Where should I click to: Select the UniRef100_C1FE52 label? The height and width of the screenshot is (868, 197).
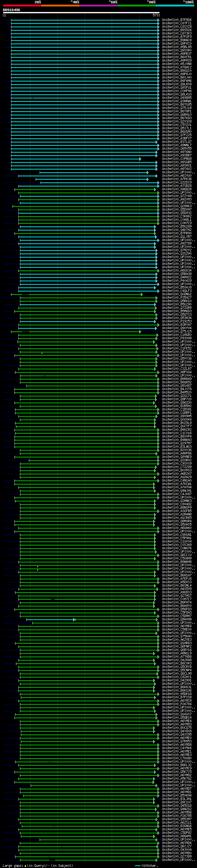coord(176,349)
